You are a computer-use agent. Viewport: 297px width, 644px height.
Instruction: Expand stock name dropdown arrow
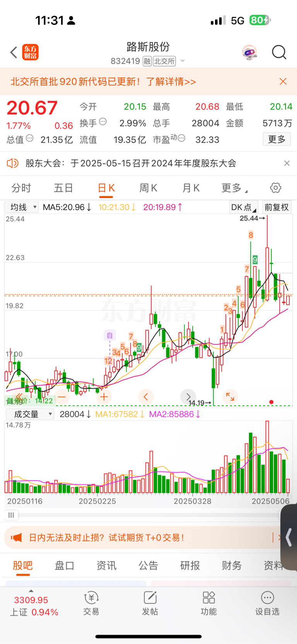[x=183, y=61]
